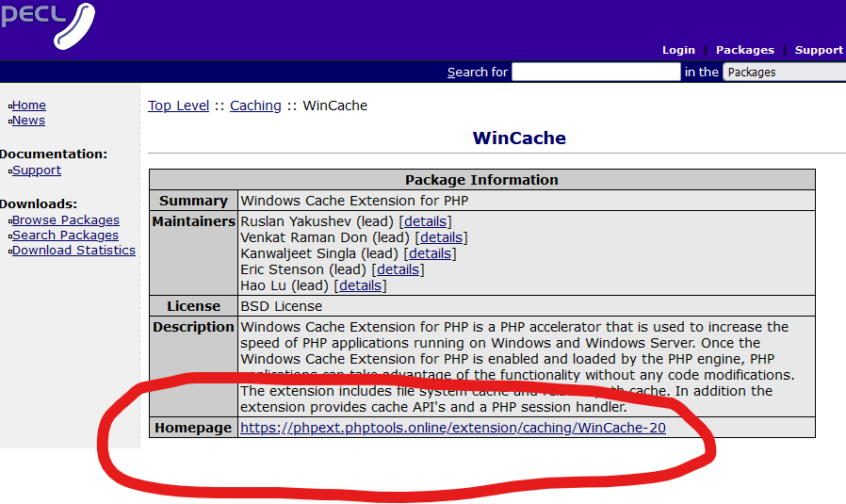Click the Homepage row label
Image resolution: width=846 pixels, height=504 pixels.
click(193, 428)
